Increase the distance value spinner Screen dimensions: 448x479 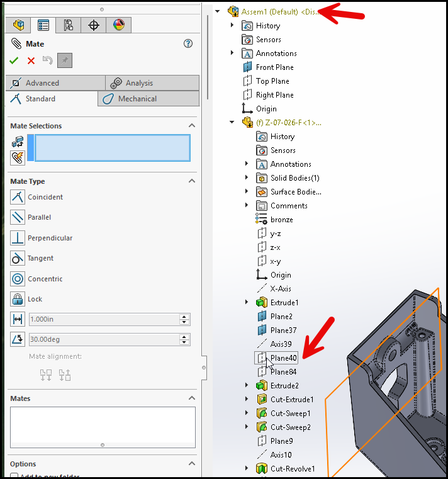(x=184, y=317)
